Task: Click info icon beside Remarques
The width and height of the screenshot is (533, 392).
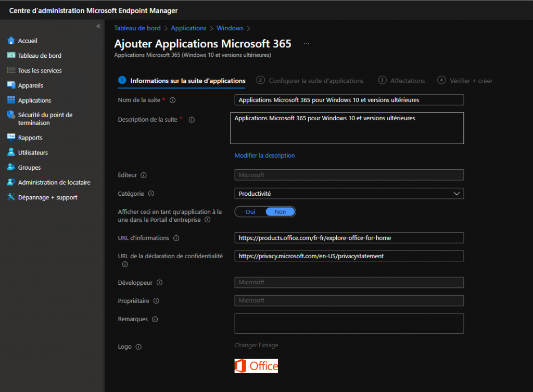Action: coord(155,319)
